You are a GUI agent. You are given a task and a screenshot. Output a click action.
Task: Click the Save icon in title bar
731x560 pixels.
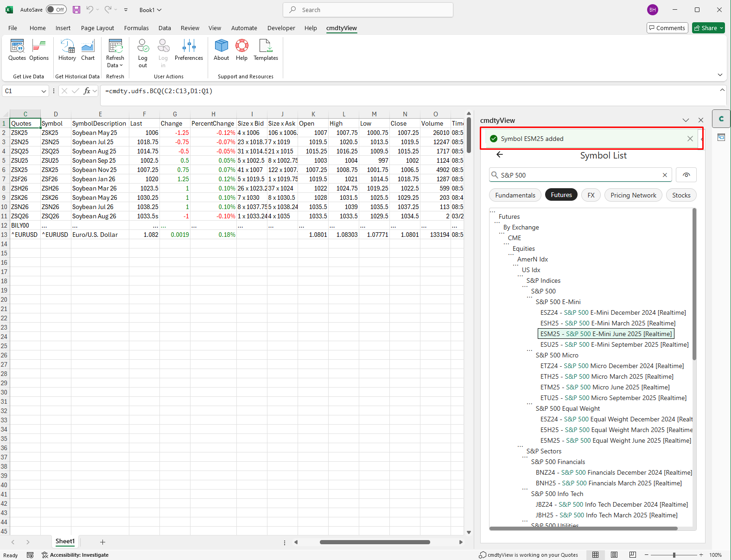(76, 10)
